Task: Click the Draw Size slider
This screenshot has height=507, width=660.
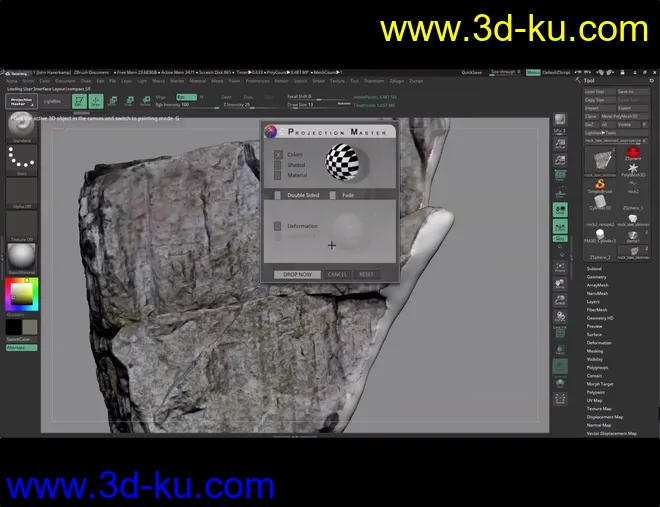Action: click(318, 105)
